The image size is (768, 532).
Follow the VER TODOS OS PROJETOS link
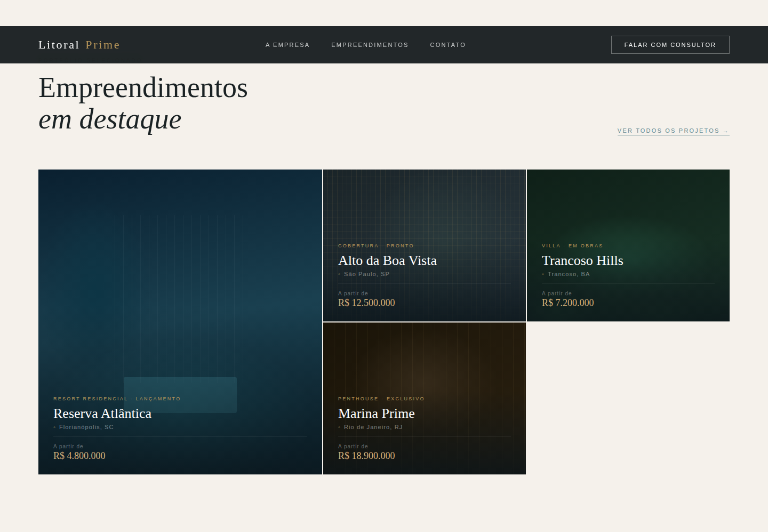click(668, 131)
